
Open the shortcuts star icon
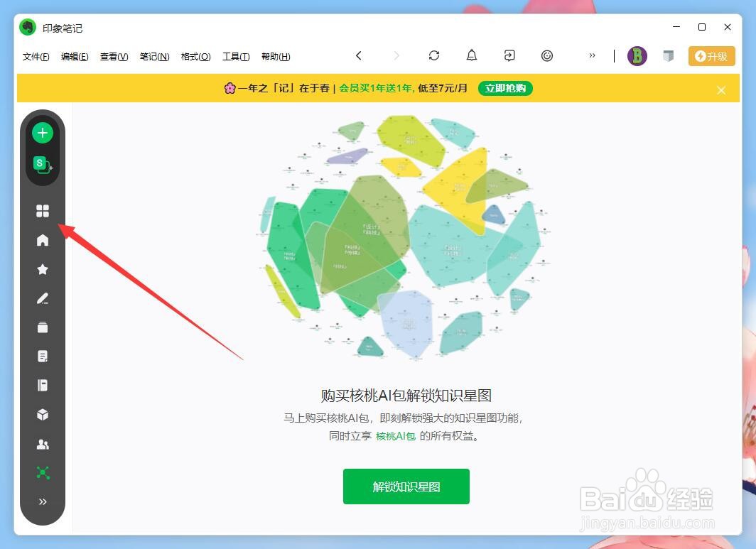coord(43,269)
